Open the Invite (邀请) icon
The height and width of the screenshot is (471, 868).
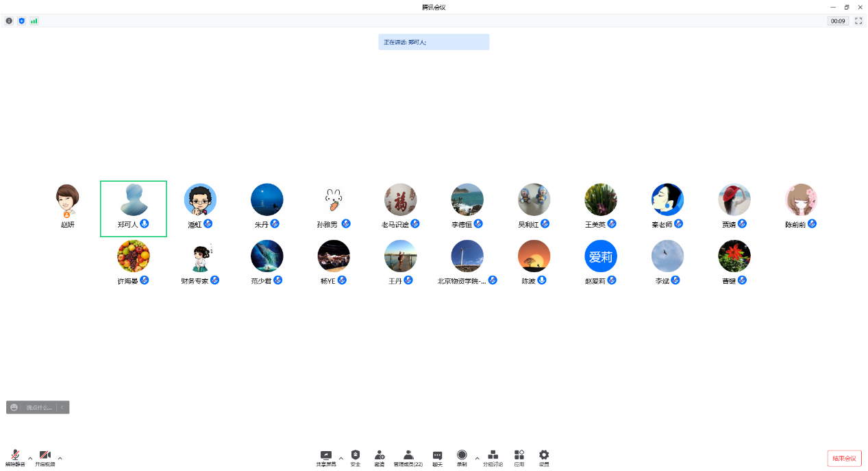pos(379,457)
